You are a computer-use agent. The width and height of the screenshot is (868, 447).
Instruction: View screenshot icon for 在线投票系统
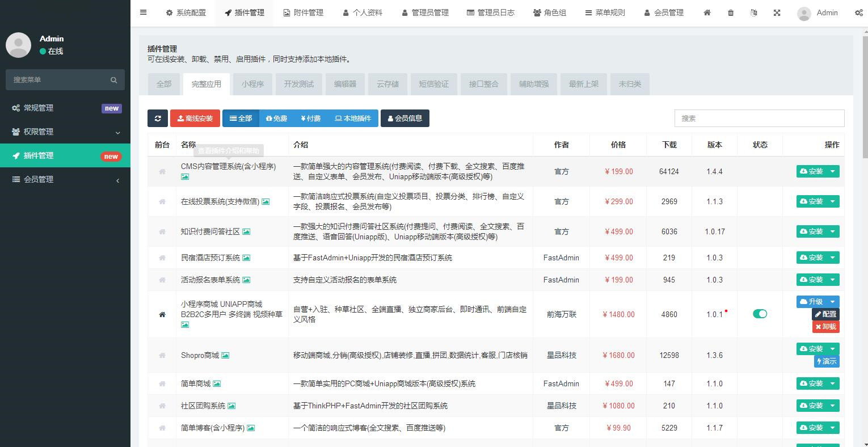pos(266,201)
